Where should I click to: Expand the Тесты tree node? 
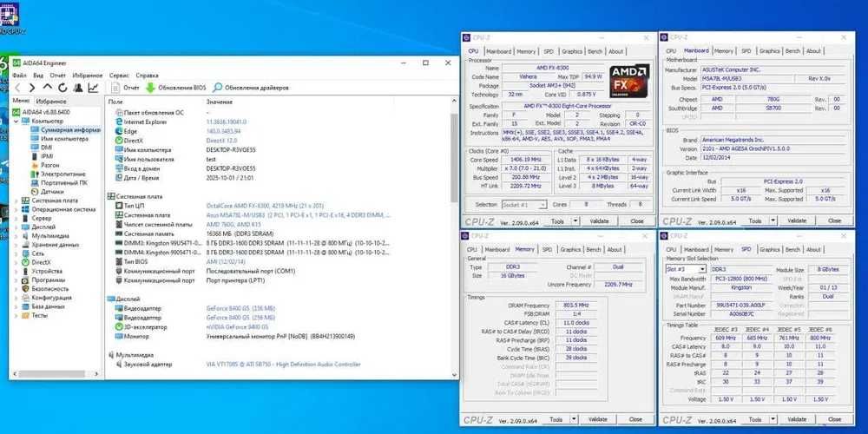pyautogui.click(x=16, y=316)
